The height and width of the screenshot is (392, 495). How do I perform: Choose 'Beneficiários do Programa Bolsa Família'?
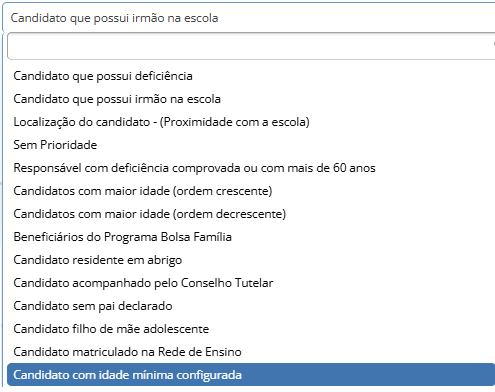[251, 237]
